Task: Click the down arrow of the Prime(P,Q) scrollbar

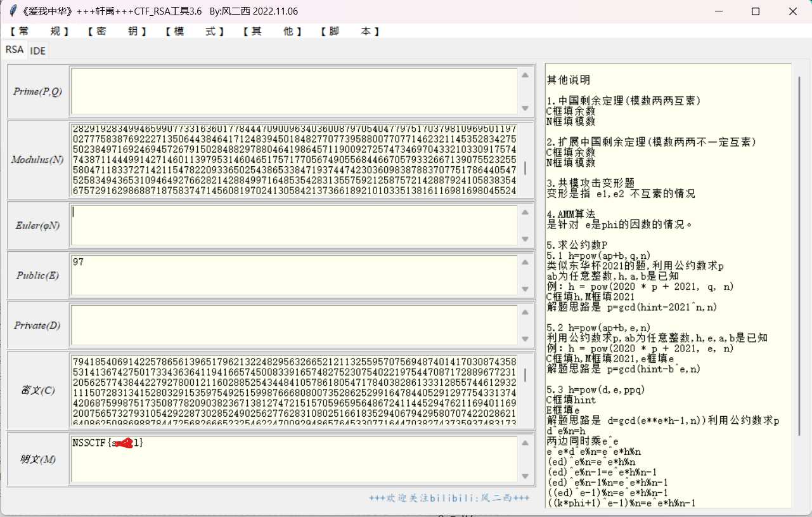Action: [525, 108]
